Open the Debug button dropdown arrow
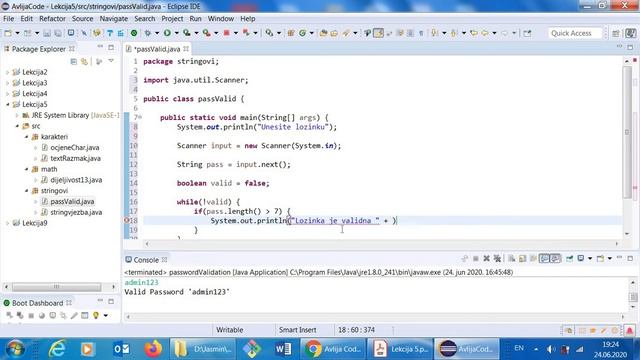Image resolution: width=640 pixels, height=360 pixels. click(x=157, y=33)
